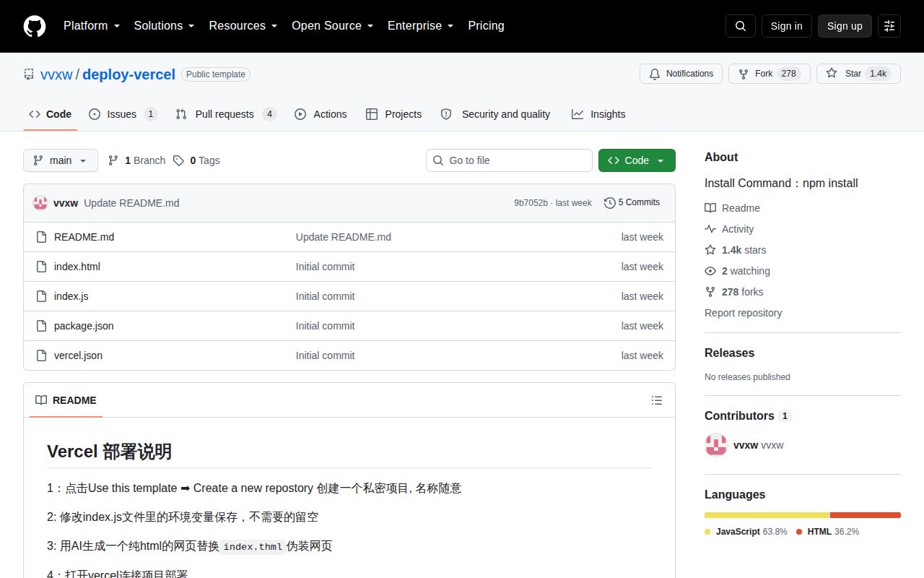Click the README.md file icon
The image size is (924, 578).
pos(41,237)
